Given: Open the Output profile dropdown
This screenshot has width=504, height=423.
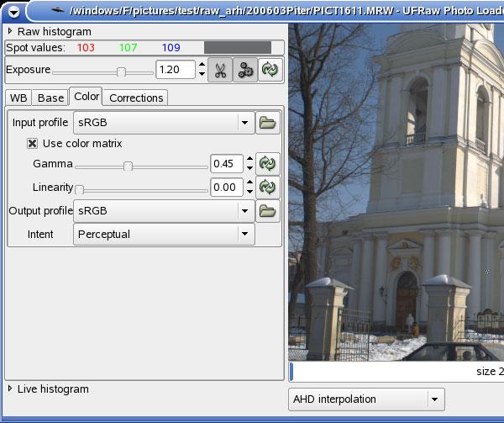Looking at the screenshot, I should [164, 211].
